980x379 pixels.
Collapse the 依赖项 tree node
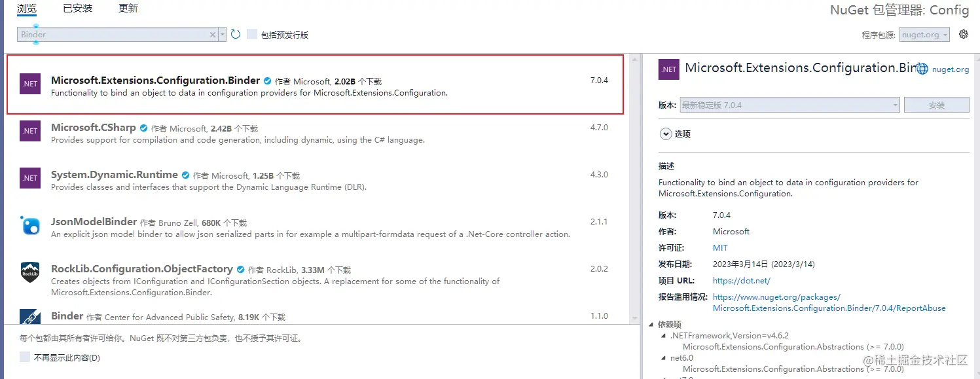coord(651,325)
